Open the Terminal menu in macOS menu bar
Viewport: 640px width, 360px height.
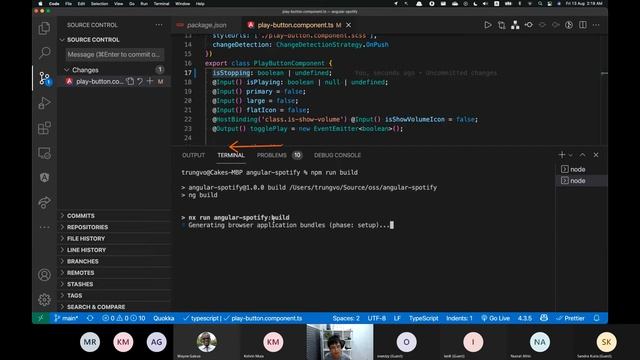161,4
